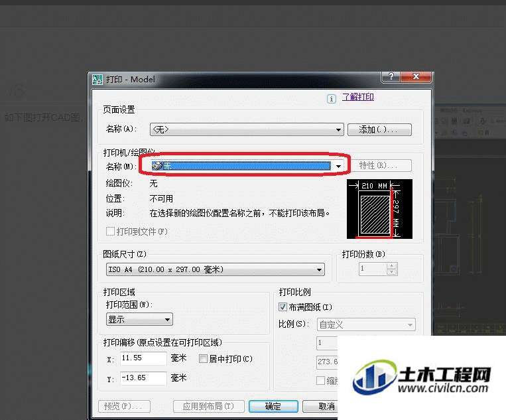The width and height of the screenshot is (506, 420).
Task: Close the 打印 - Model dialog
Action: tap(416, 76)
